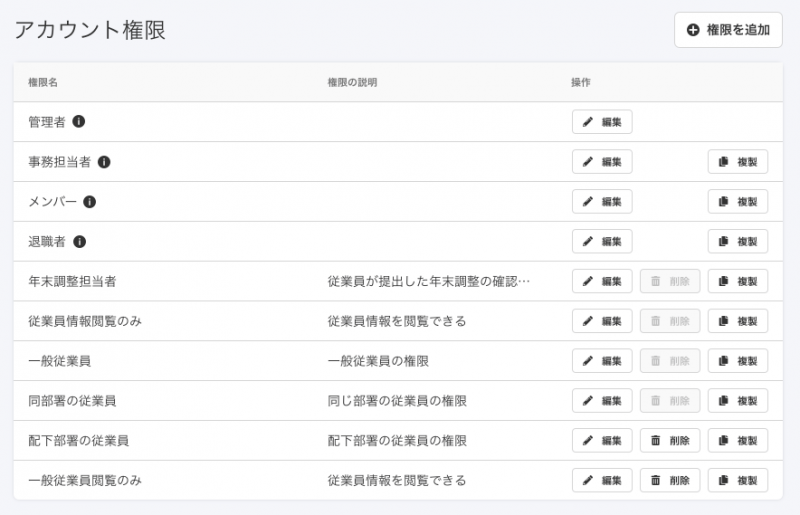Show the info tooltip icon for メンバー
Image resolution: width=800 pixels, height=515 pixels.
point(89,202)
